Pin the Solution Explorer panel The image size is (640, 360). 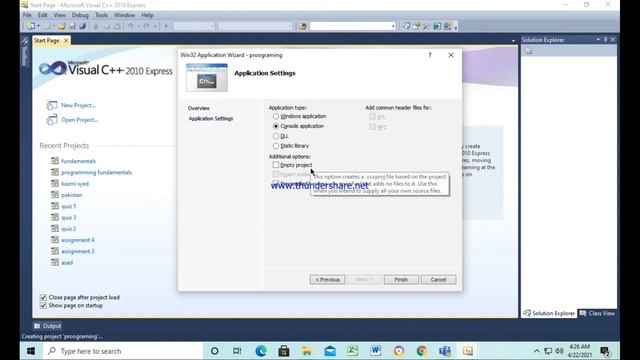[605, 40]
